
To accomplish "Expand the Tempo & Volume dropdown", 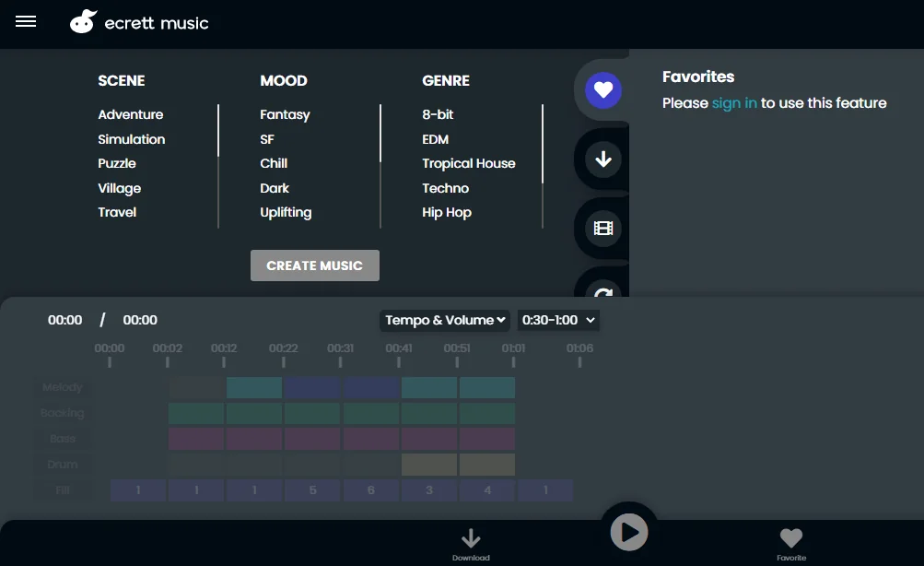I will (446, 320).
